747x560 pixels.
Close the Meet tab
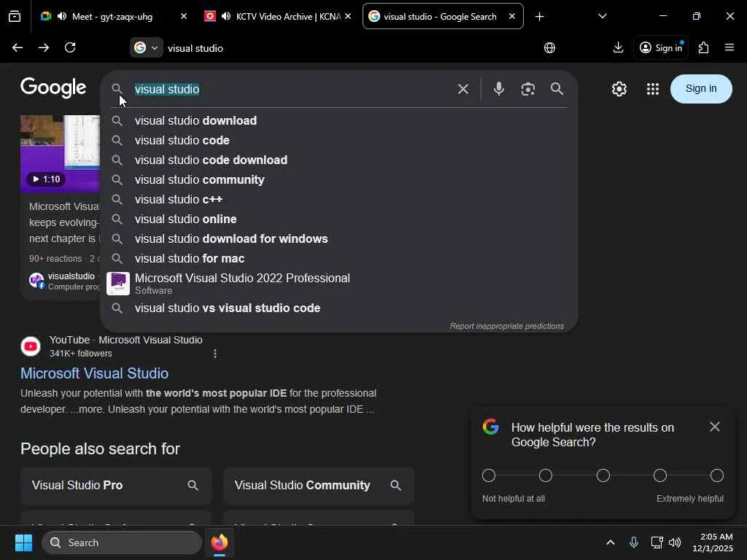(x=184, y=16)
